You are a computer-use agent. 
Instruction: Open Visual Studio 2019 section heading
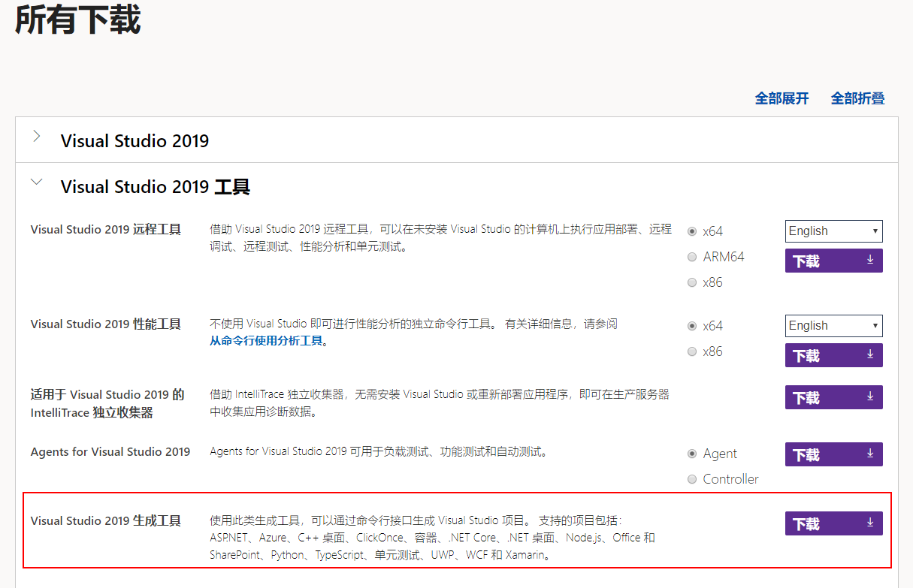coord(135,140)
